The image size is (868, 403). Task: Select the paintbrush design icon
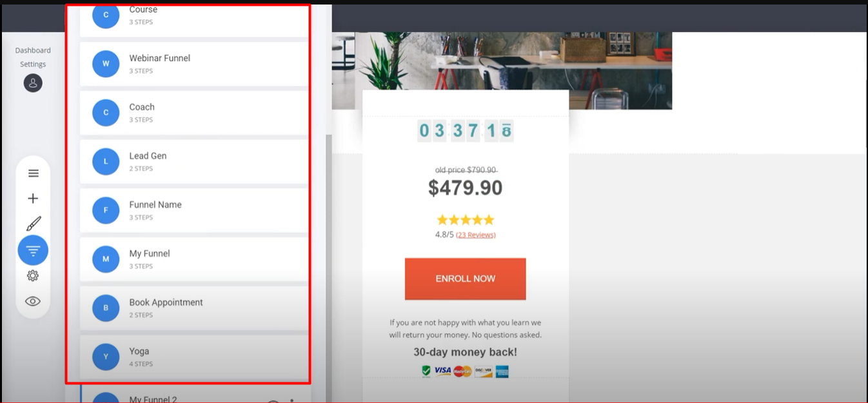pyautogui.click(x=34, y=224)
